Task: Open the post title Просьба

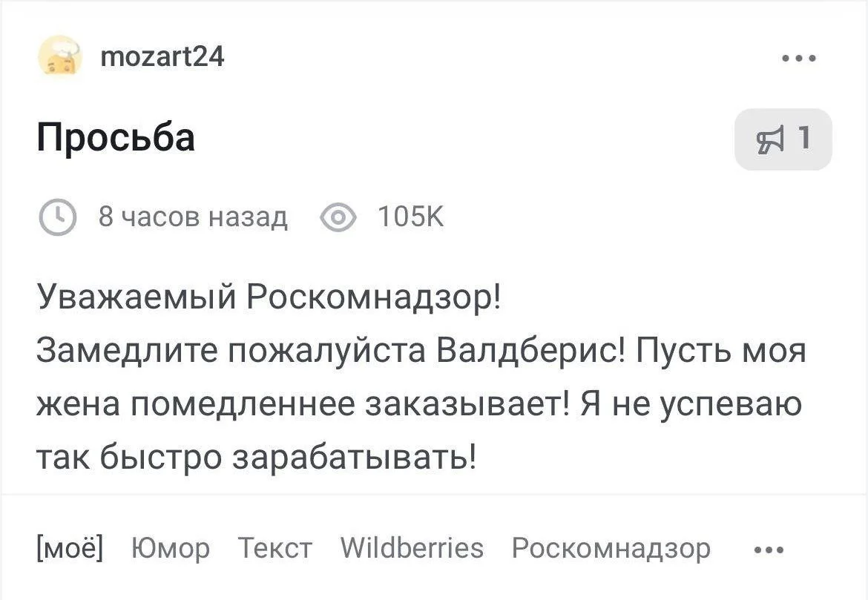Action: [x=116, y=137]
